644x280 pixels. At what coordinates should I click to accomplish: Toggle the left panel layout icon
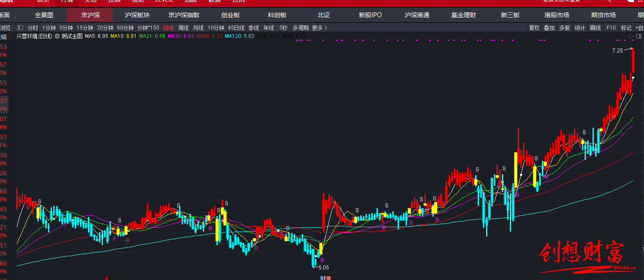21,28
